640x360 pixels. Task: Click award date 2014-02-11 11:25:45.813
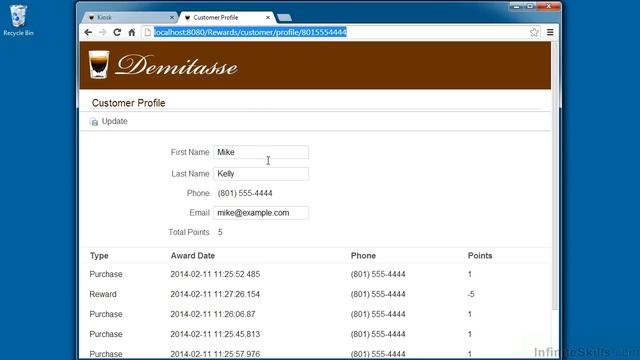[215, 334]
